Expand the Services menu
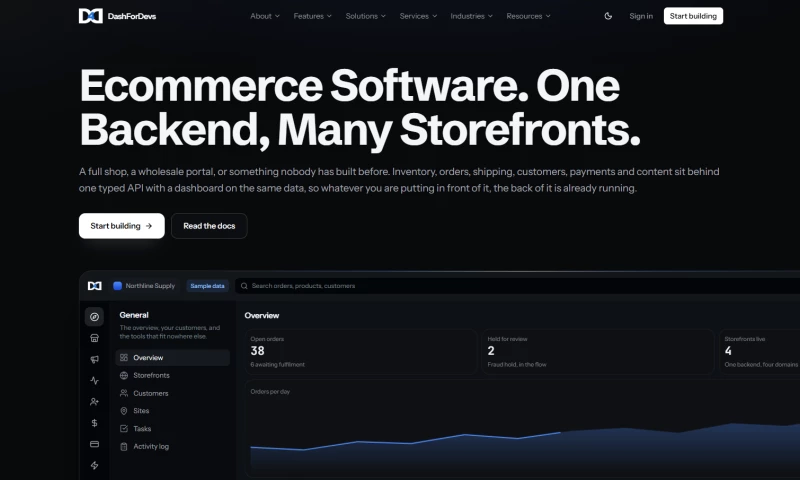 (418, 16)
